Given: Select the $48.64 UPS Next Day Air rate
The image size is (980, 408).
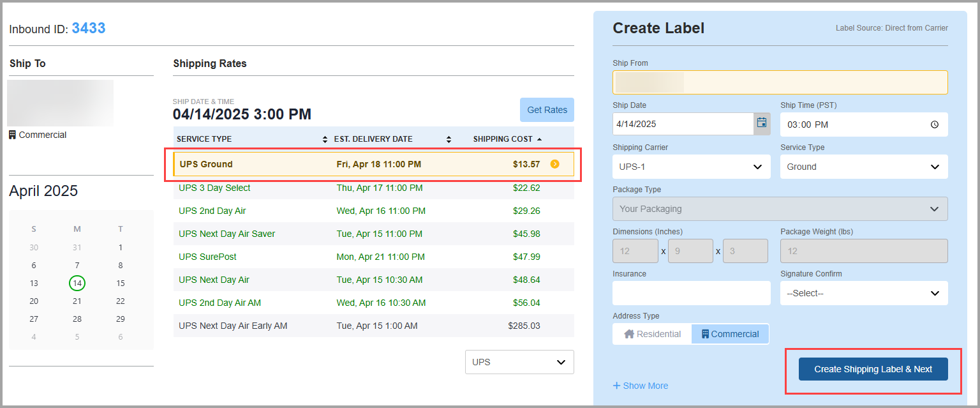Looking at the screenshot, I should (373, 280).
